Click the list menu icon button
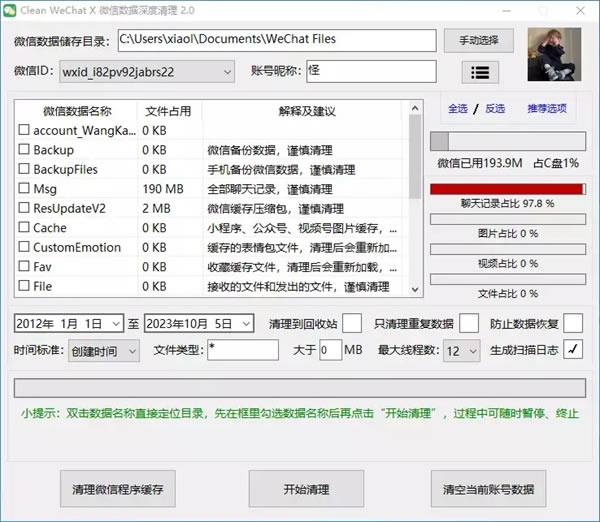 pos(480,72)
